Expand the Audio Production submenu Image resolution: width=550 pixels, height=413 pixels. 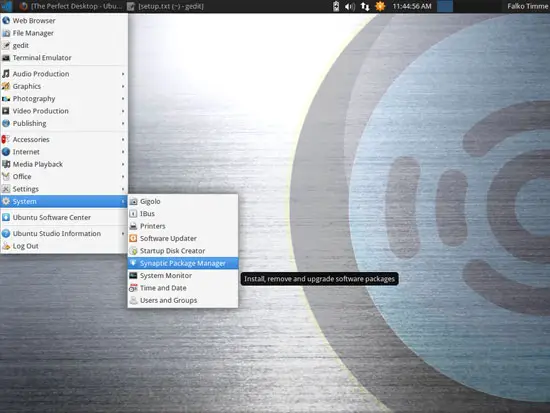[x=64, y=74]
